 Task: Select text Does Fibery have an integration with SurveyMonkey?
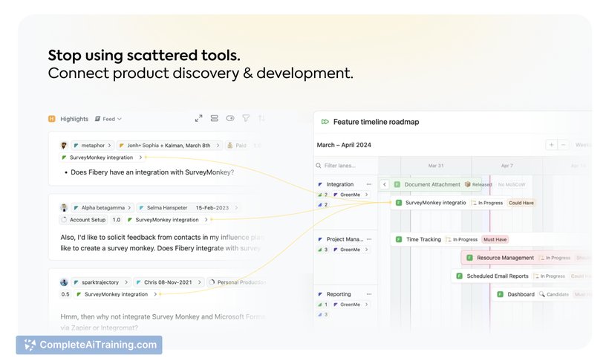point(152,172)
